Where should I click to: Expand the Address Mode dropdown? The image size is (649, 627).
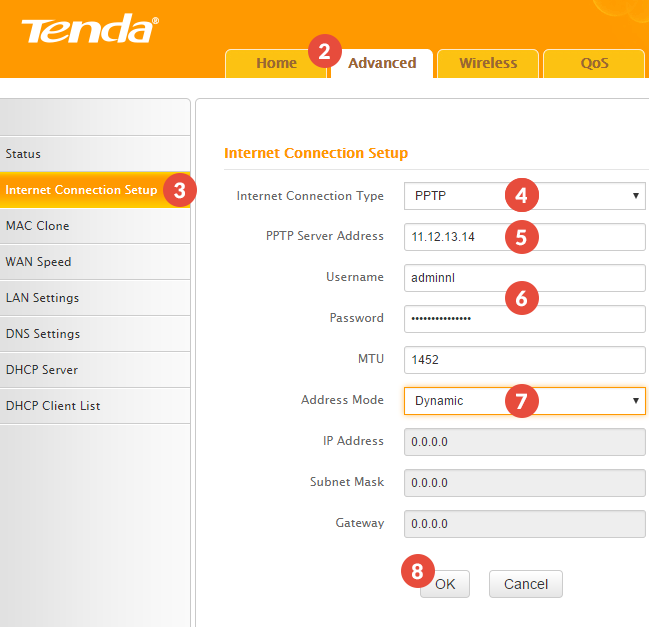click(x=524, y=401)
